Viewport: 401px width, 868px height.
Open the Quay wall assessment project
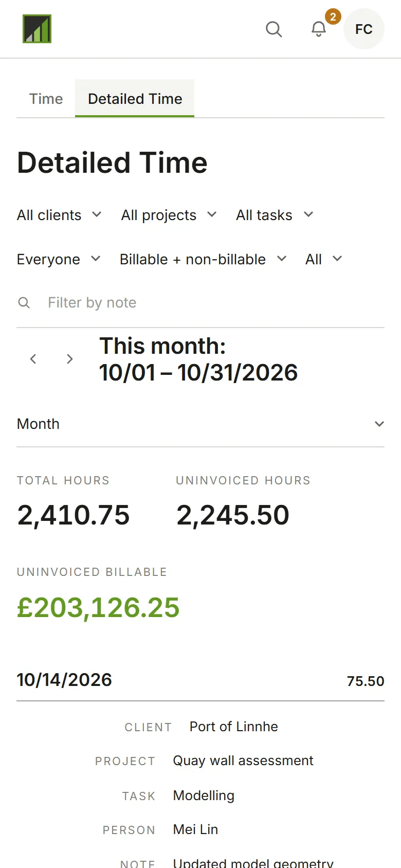tap(243, 761)
